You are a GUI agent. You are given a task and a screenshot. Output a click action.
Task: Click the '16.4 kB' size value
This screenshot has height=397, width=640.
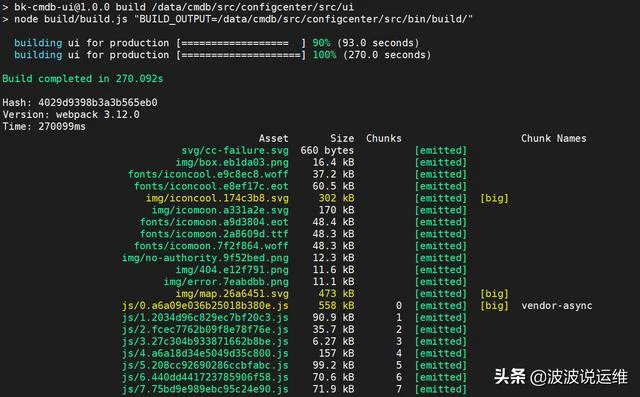pos(333,162)
